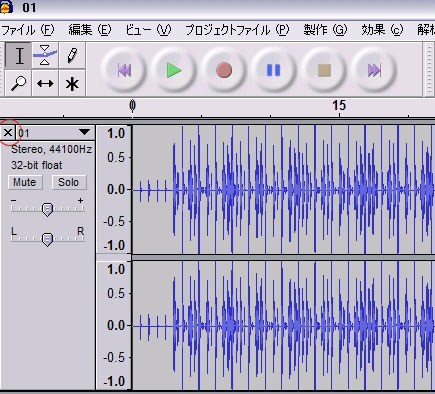Select the Draw pencil tool
Viewport: 435px width, 394px height.
click(72, 55)
